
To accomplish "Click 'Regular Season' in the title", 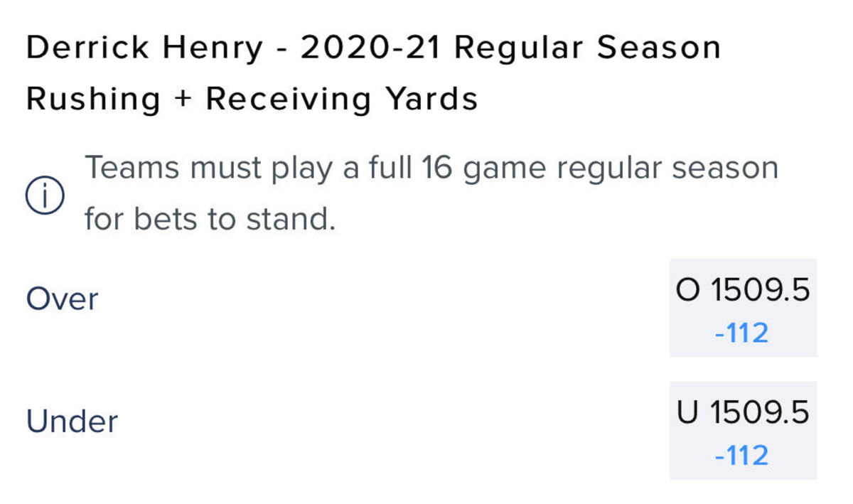I will point(587,48).
